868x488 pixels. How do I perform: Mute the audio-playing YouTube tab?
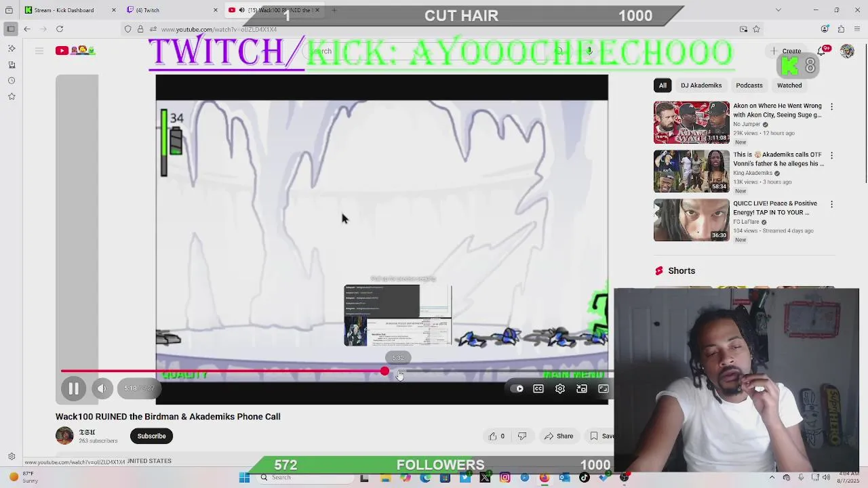[x=241, y=10]
